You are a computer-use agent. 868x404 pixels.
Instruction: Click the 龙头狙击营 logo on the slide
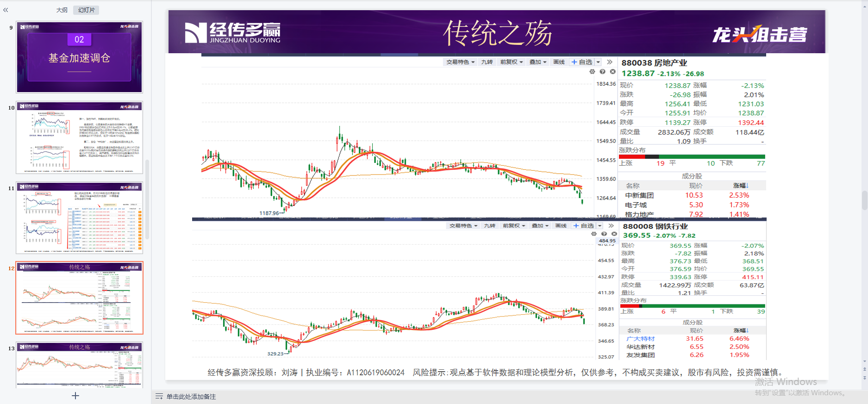point(760,34)
